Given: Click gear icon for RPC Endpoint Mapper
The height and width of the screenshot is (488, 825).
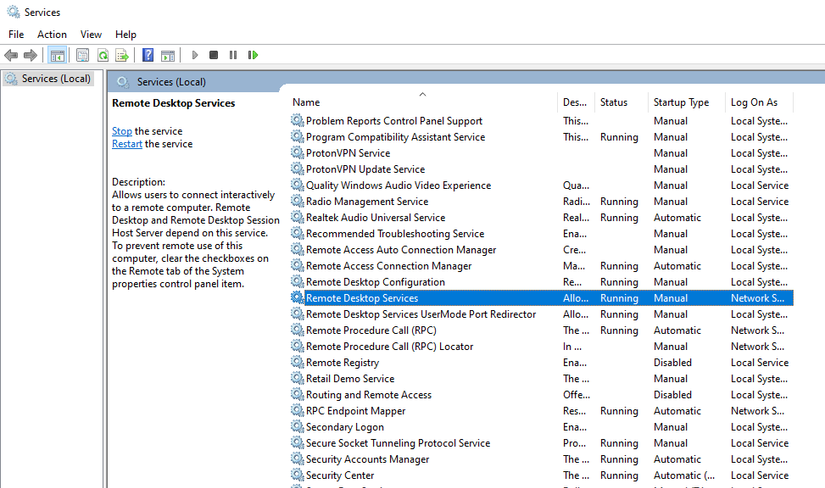Looking at the screenshot, I should (297, 411).
